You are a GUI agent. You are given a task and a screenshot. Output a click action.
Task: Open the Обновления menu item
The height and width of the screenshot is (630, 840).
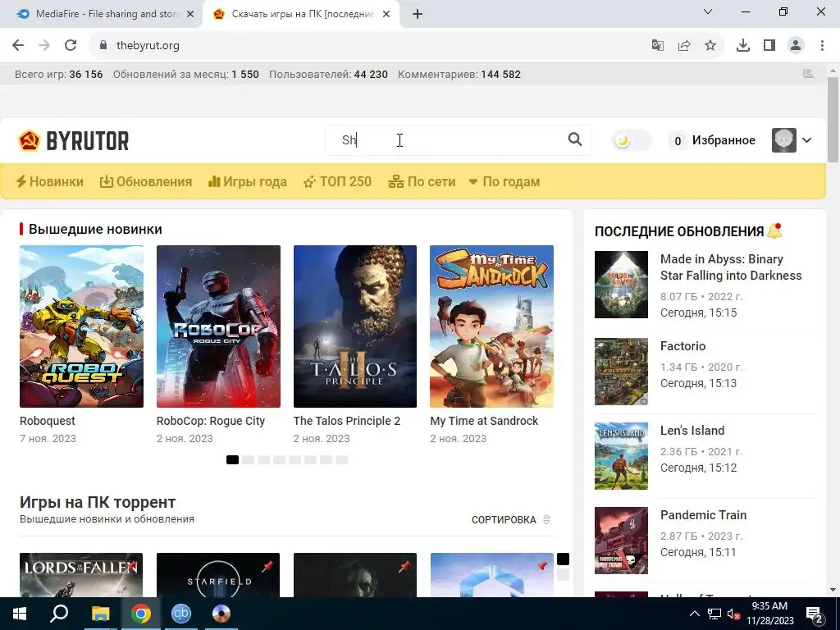click(x=146, y=181)
